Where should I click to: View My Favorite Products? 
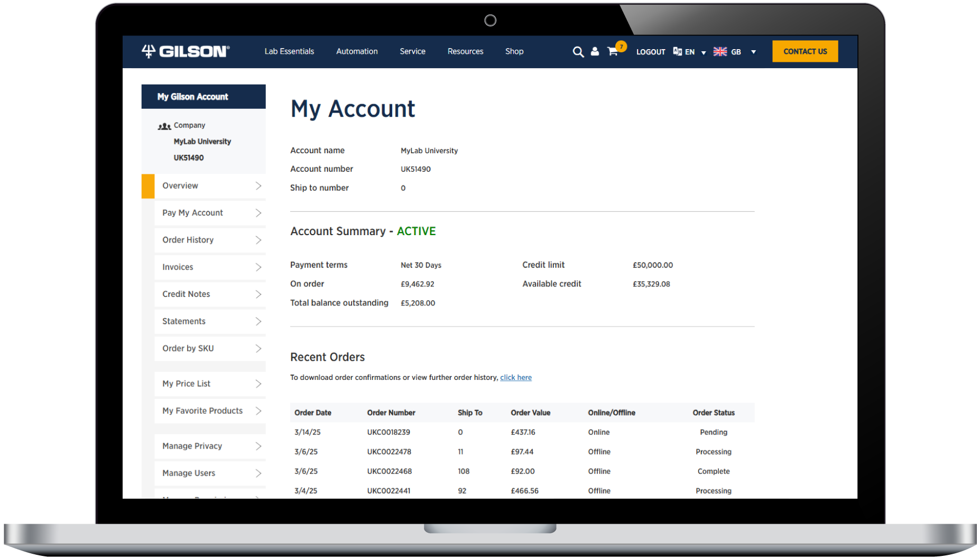(210, 411)
